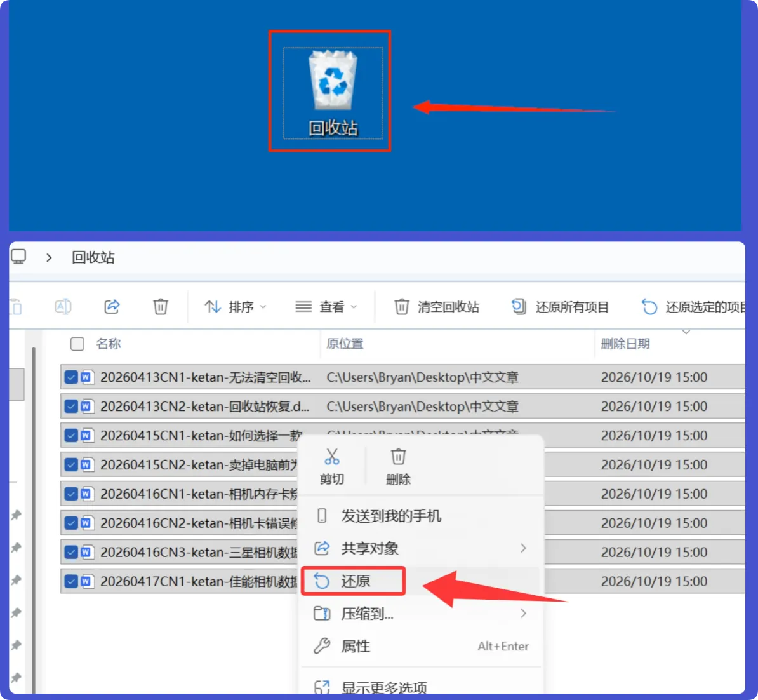Uncheck file 20260416CN3-ketan-三星相机数据

pos(71,552)
